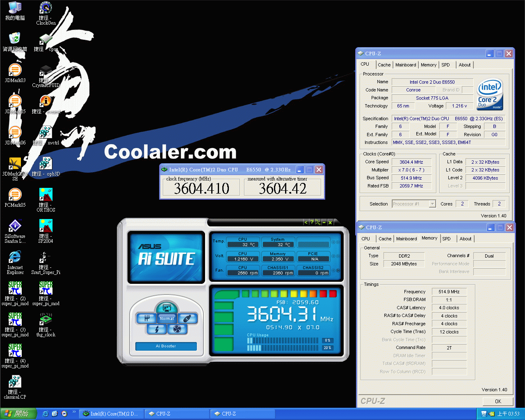Image resolution: width=525 pixels, height=420 pixels.
Task: Open super_pi_mod shortcut labeled (4)
Action: (x=15, y=356)
